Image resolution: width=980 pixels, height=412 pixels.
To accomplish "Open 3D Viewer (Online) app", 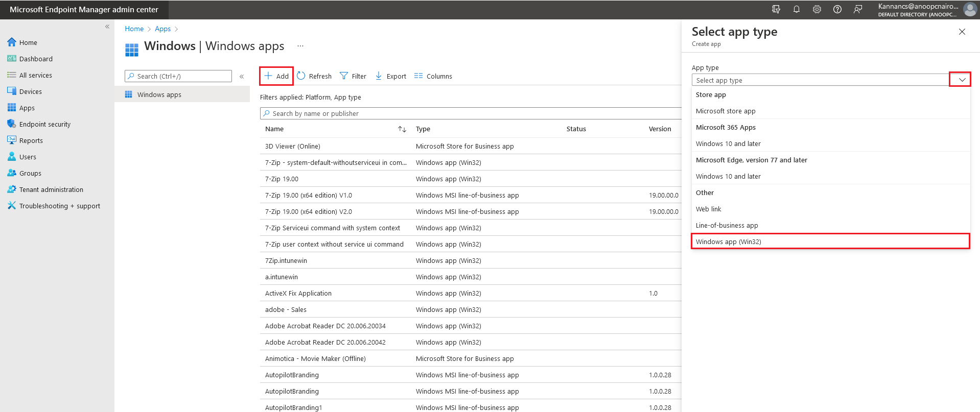I will click(293, 146).
